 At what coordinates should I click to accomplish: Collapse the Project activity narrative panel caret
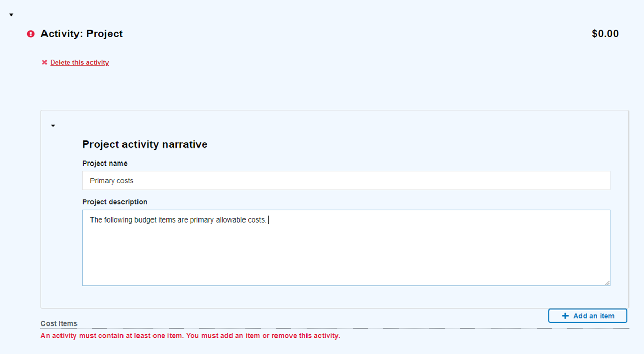(x=53, y=126)
